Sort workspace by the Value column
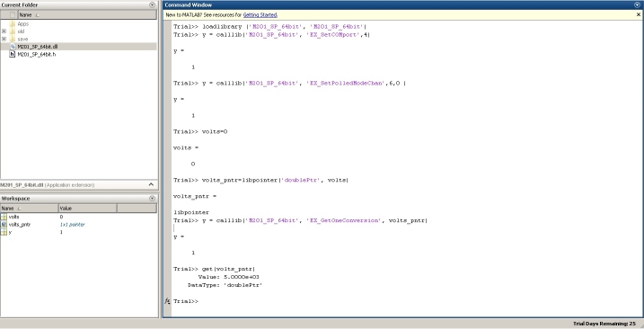 point(87,208)
